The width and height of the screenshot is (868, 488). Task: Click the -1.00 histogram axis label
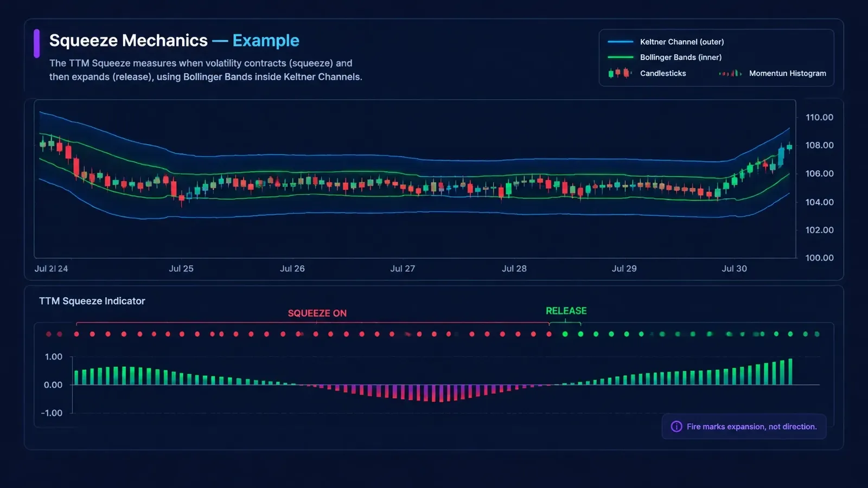(52, 413)
